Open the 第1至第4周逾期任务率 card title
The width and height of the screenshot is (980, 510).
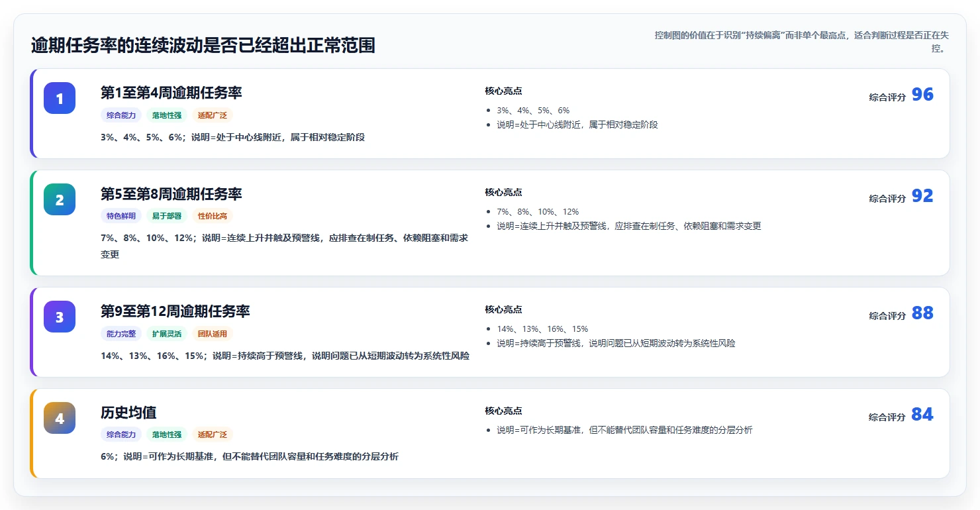(x=171, y=92)
